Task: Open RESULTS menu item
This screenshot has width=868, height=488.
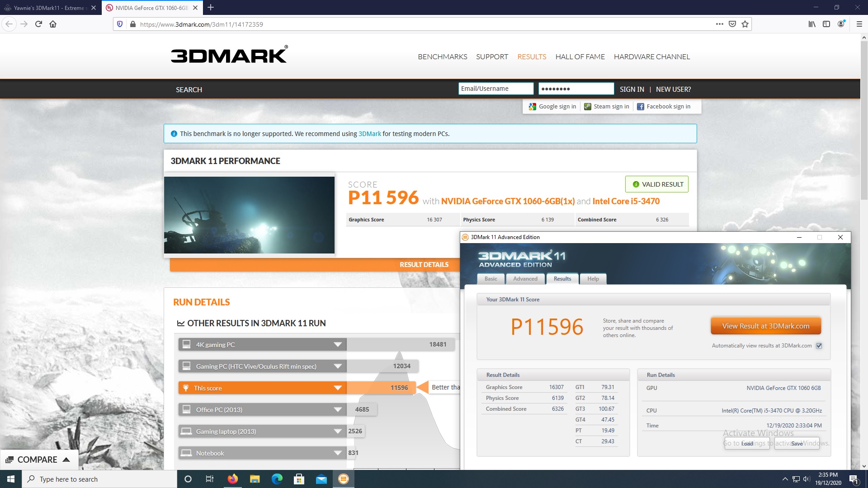Action: pyautogui.click(x=532, y=56)
